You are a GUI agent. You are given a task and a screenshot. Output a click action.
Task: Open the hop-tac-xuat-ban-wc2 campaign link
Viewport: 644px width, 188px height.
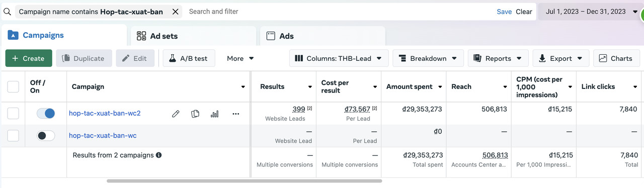(x=105, y=114)
